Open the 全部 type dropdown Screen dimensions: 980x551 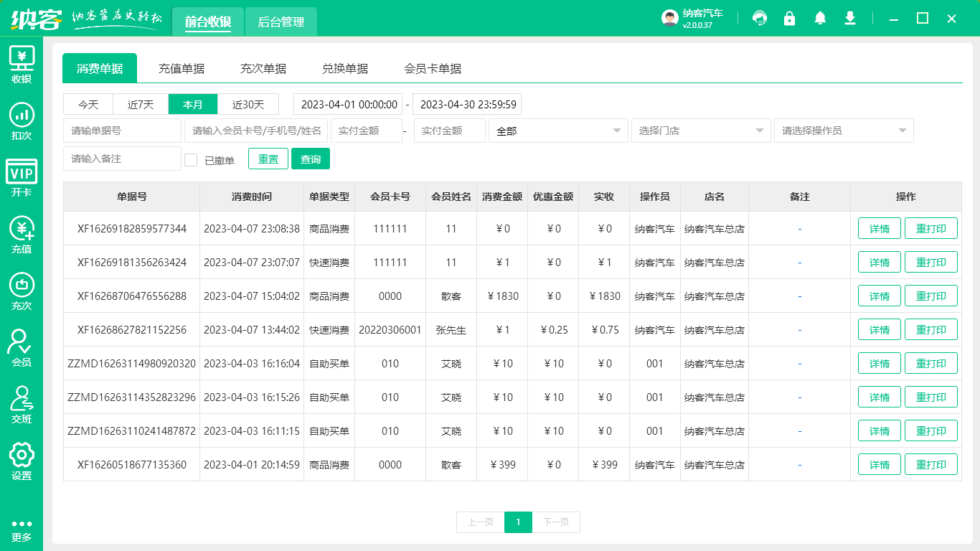pyautogui.click(x=558, y=131)
